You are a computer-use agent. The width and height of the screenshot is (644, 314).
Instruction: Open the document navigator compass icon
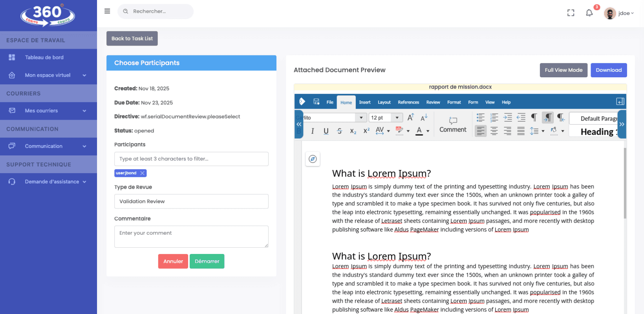(313, 159)
